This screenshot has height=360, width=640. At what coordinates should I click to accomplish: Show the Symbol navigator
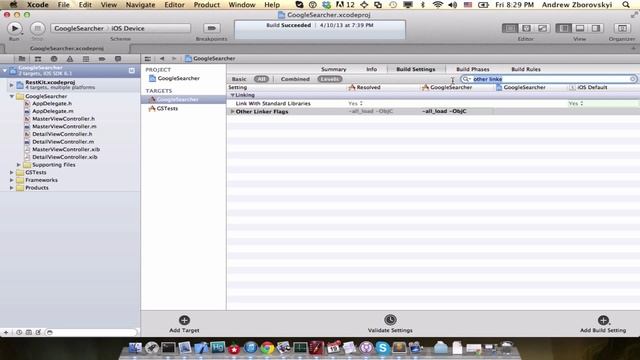point(38,59)
